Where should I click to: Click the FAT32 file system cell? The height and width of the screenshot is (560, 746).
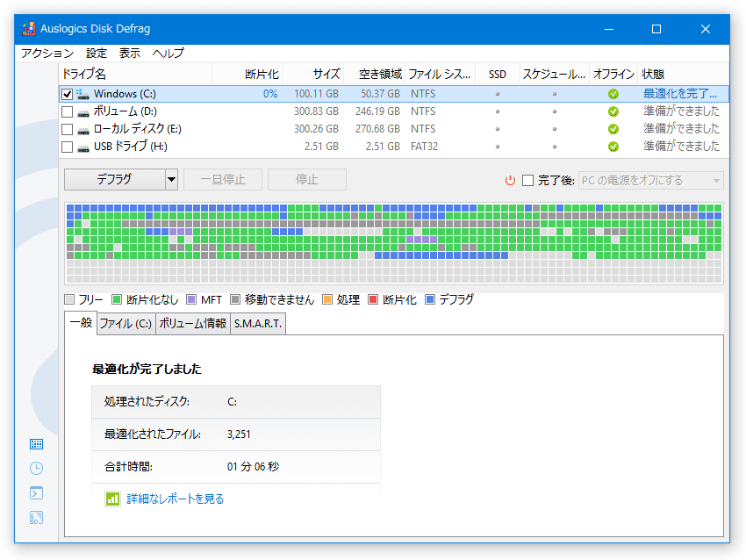tap(424, 147)
